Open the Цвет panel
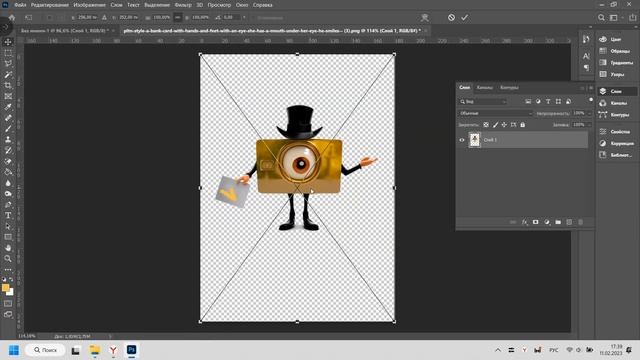 pyautogui.click(x=617, y=39)
